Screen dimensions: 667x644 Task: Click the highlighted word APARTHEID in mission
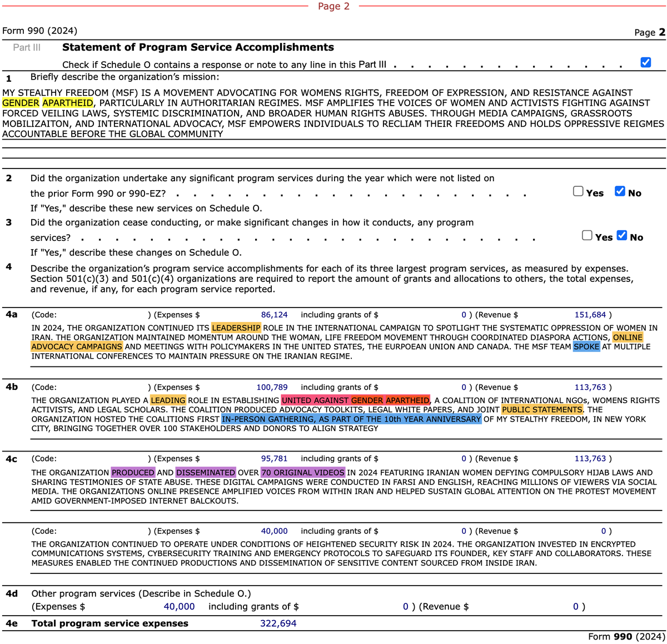coord(68,103)
